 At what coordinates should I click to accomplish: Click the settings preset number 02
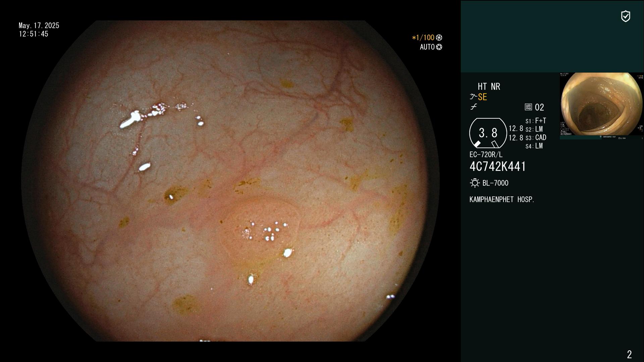[539, 107]
